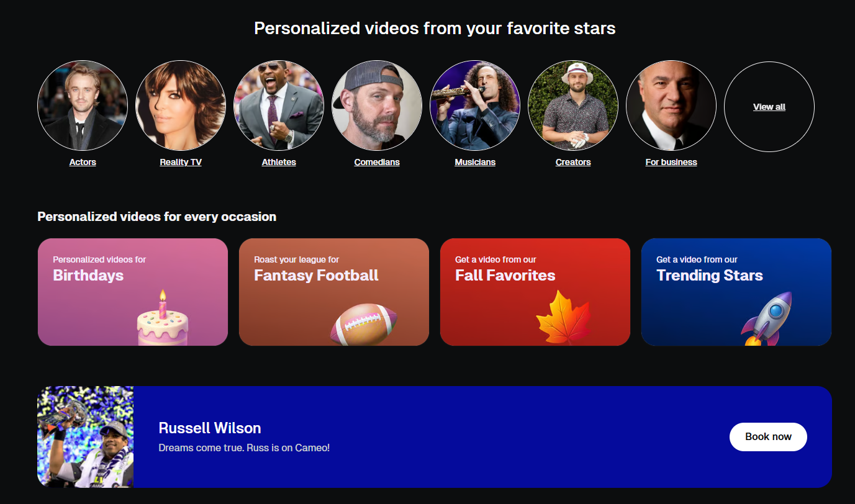Open the Actors text link

[x=83, y=162]
